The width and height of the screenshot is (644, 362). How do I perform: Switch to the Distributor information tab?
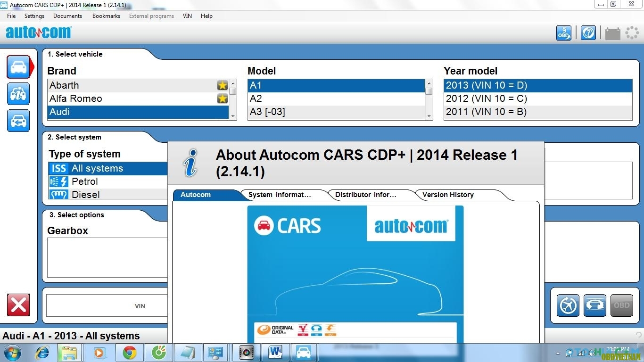[369, 195]
